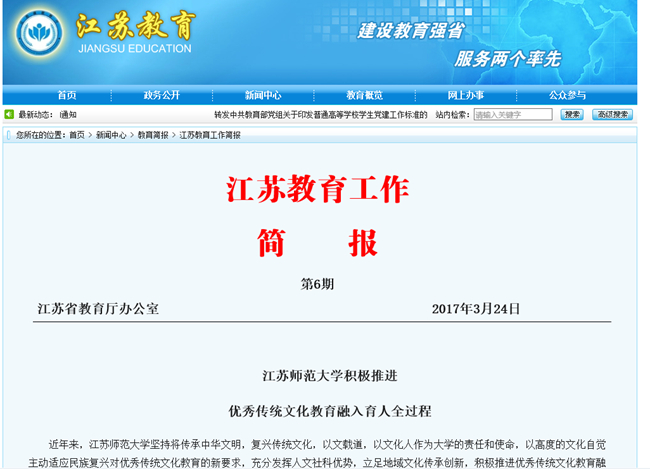This screenshot has height=469, width=650.
Task: Click 首页 in the breadcrumb trail
Action: pos(77,134)
